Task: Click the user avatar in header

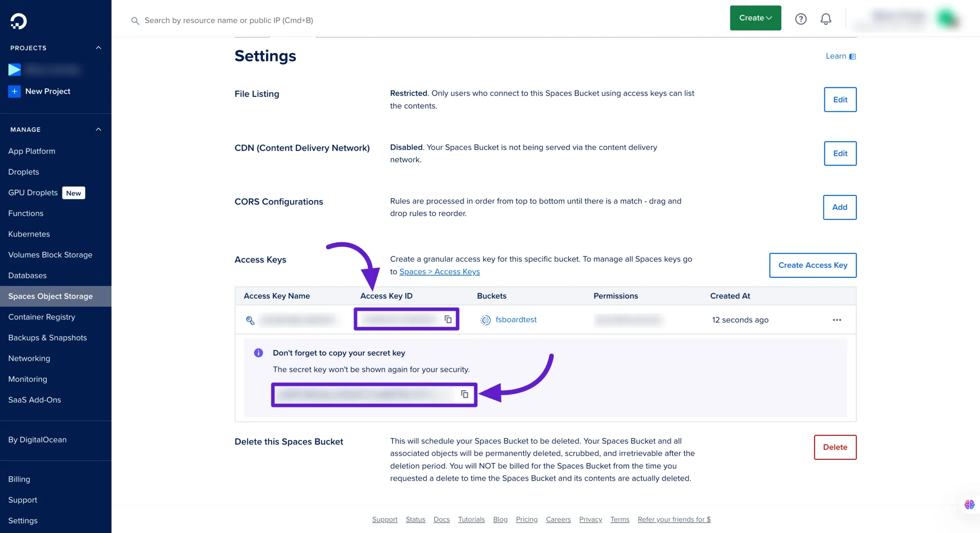Action: tap(947, 18)
